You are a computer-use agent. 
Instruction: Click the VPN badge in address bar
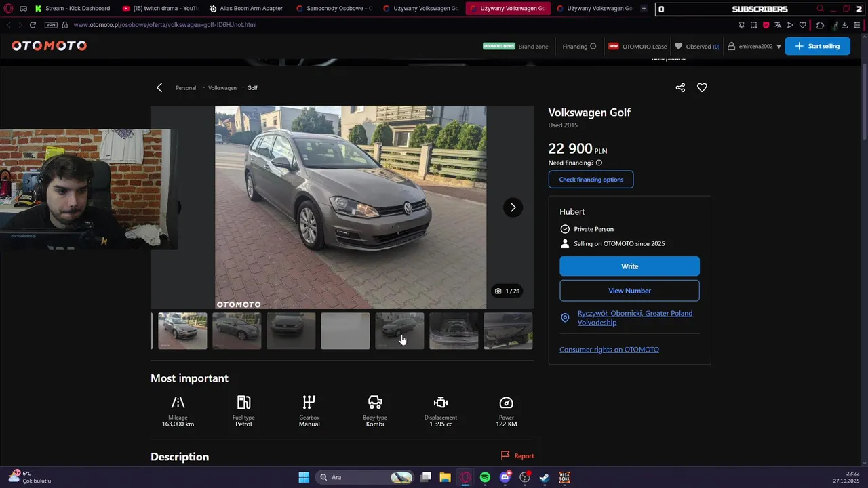[x=51, y=25]
